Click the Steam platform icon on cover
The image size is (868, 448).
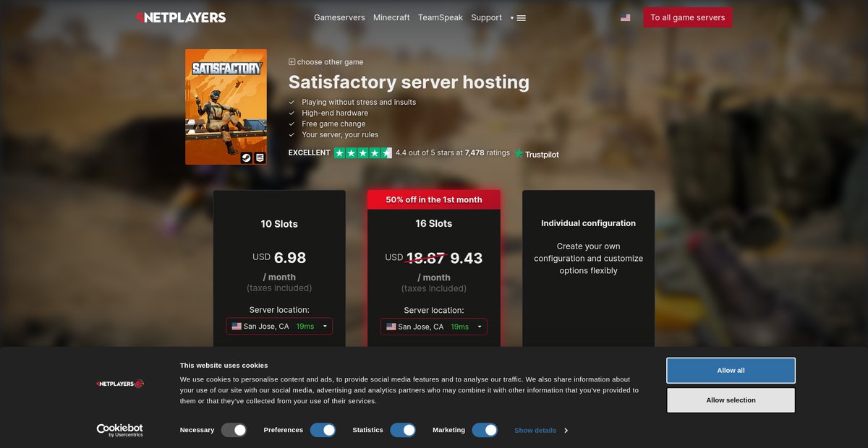[246, 158]
